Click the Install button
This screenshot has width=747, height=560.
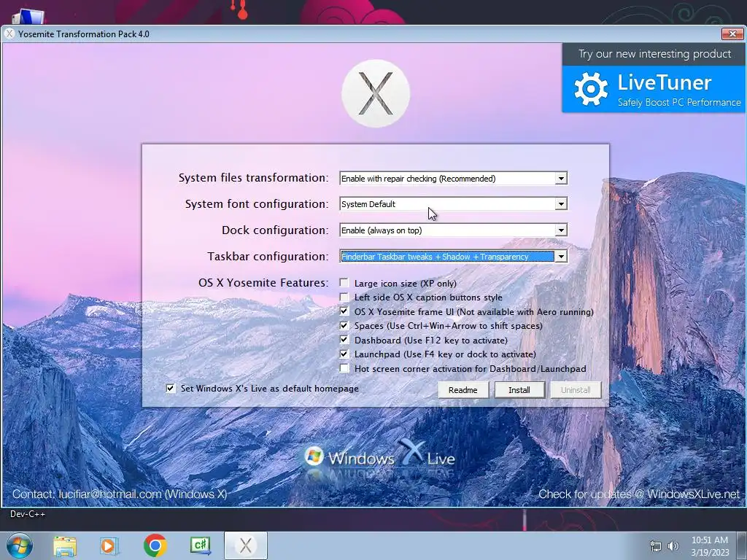519,390
